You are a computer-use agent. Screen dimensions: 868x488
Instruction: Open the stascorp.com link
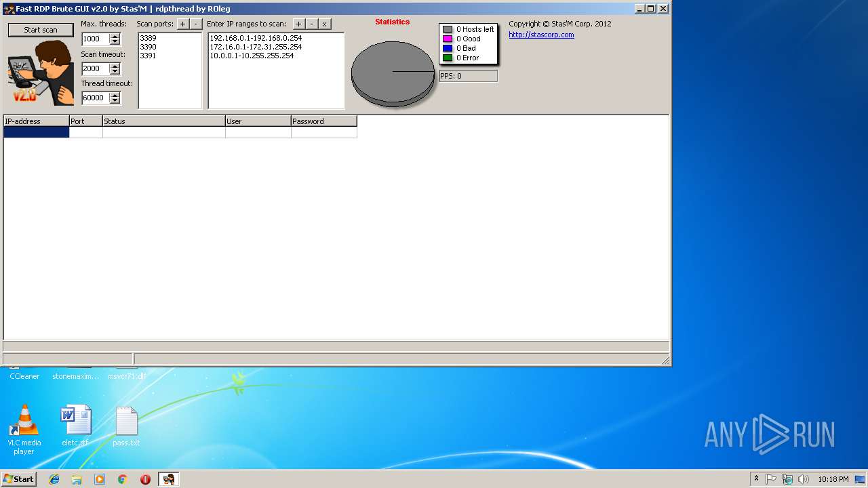coord(541,35)
